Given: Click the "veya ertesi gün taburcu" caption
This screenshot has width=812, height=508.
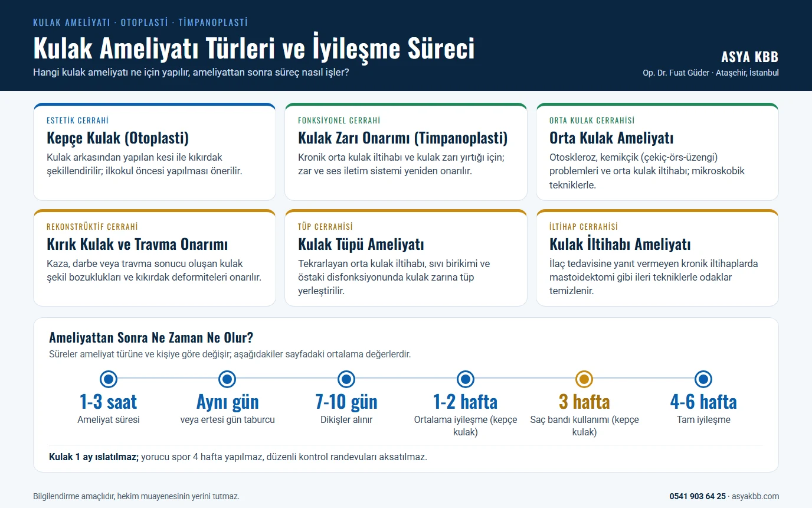Looking at the screenshot, I should (227, 420).
